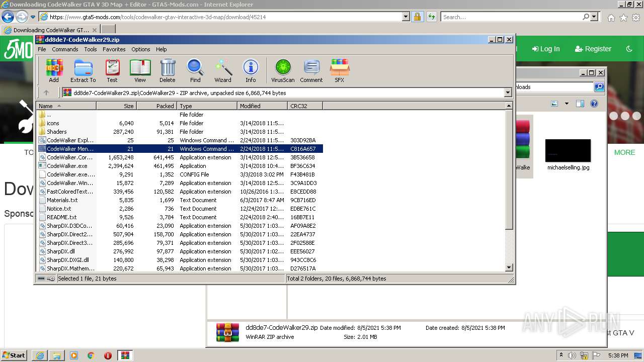Open the IE Home icon

coord(611,18)
